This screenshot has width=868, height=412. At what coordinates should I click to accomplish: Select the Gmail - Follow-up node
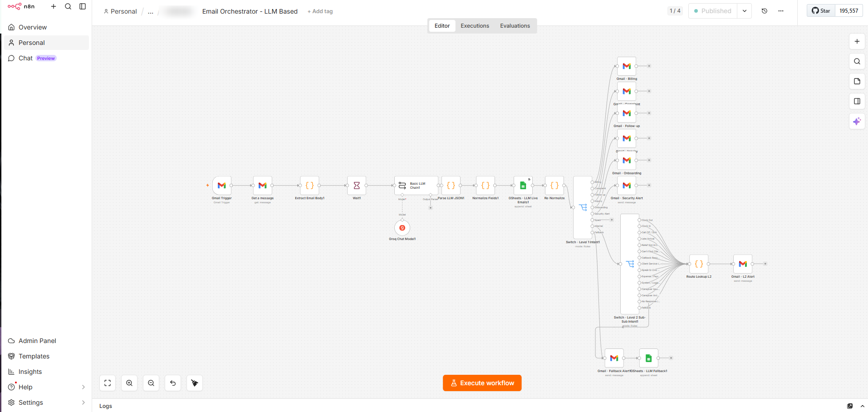tap(627, 113)
